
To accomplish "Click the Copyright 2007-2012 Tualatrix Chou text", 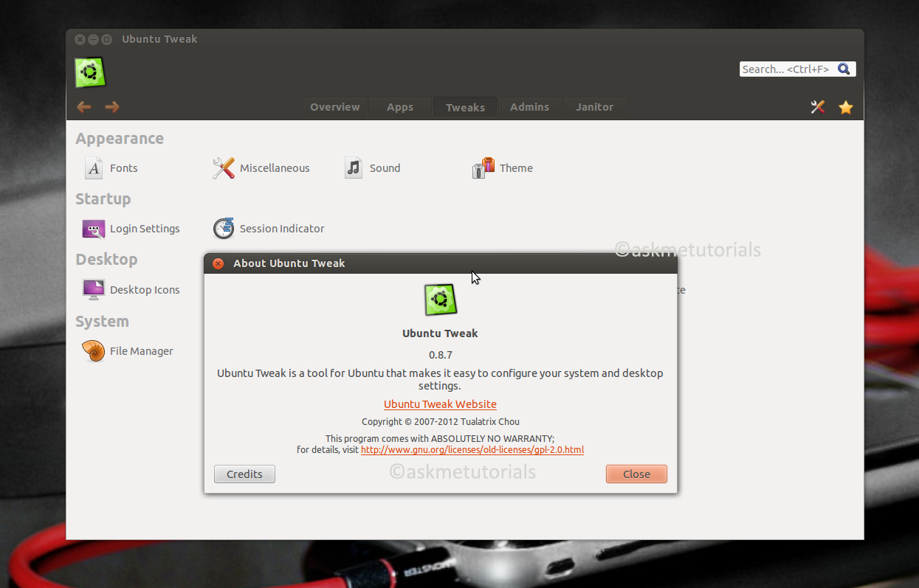I will pyautogui.click(x=441, y=422).
